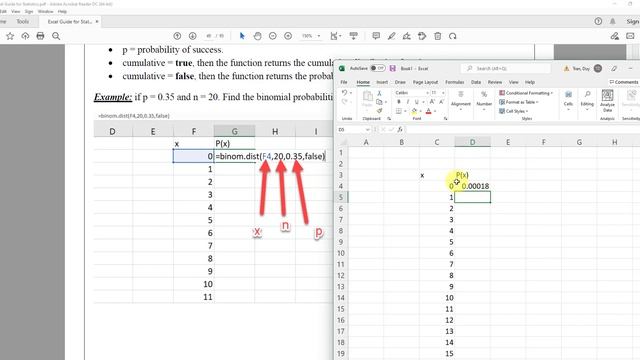640x360 pixels.
Task: Switch to the Insert tab in Excel
Action: (382, 82)
